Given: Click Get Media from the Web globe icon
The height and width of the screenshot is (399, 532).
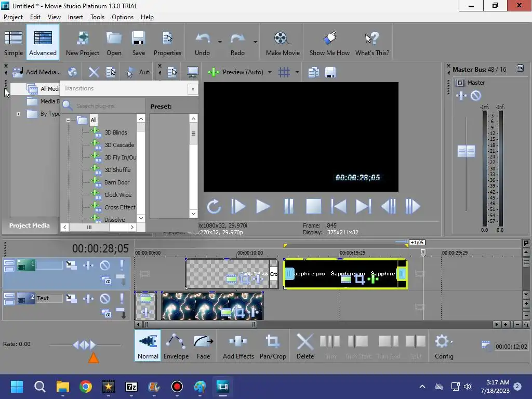Looking at the screenshot, I should [72, 72].
